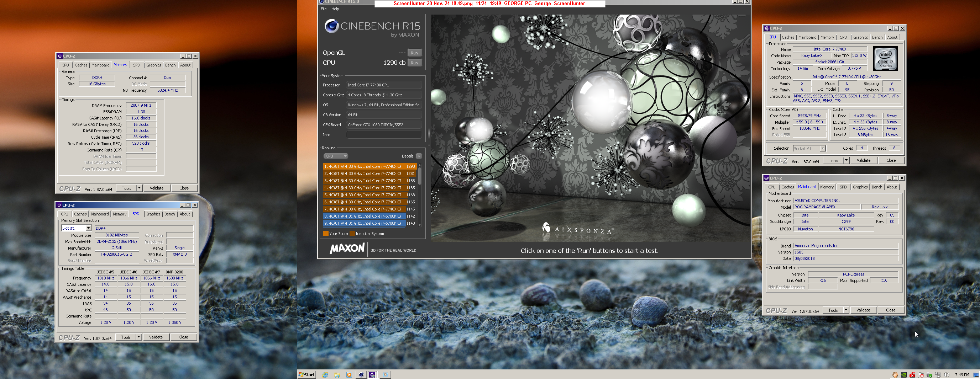
Task: Launch Internet Explorer from the taskbar
Action: click(325, 375)
